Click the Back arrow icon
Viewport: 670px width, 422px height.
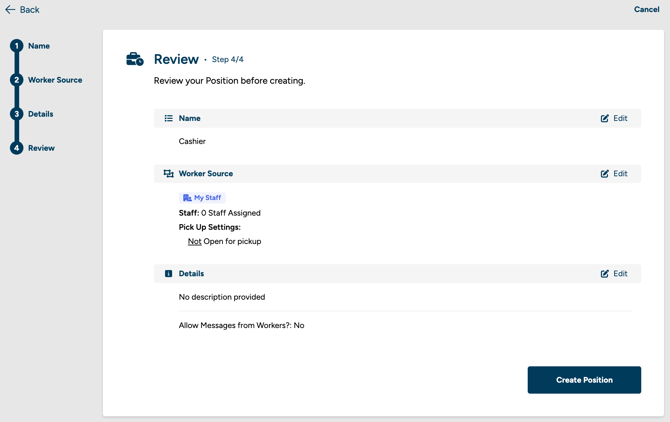[10, 10]
